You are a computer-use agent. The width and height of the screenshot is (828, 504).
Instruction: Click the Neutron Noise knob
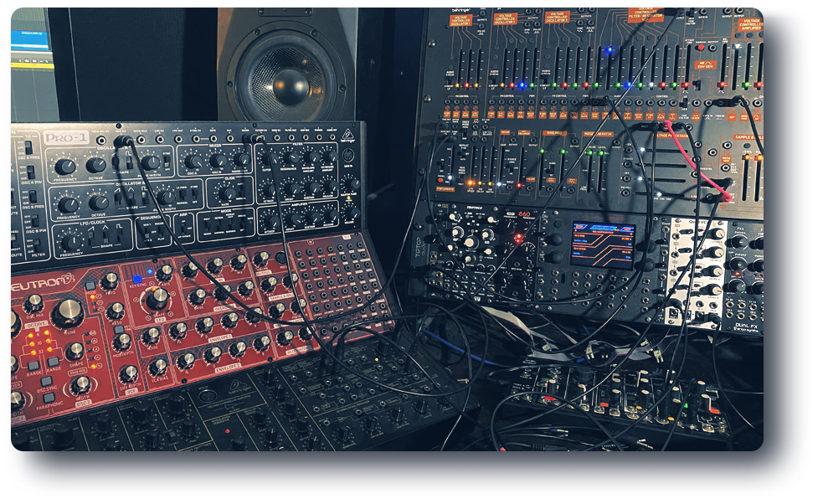coord(152,336)
